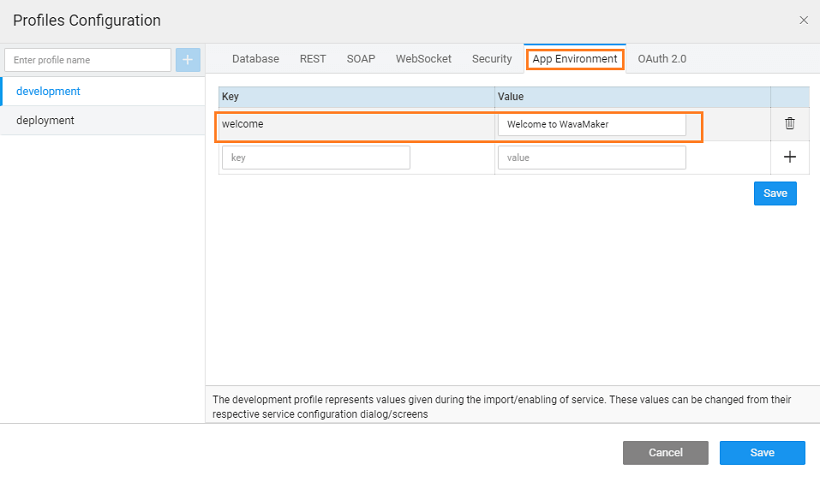
Task: Select the App Environment tab
Action: point(575,59)
